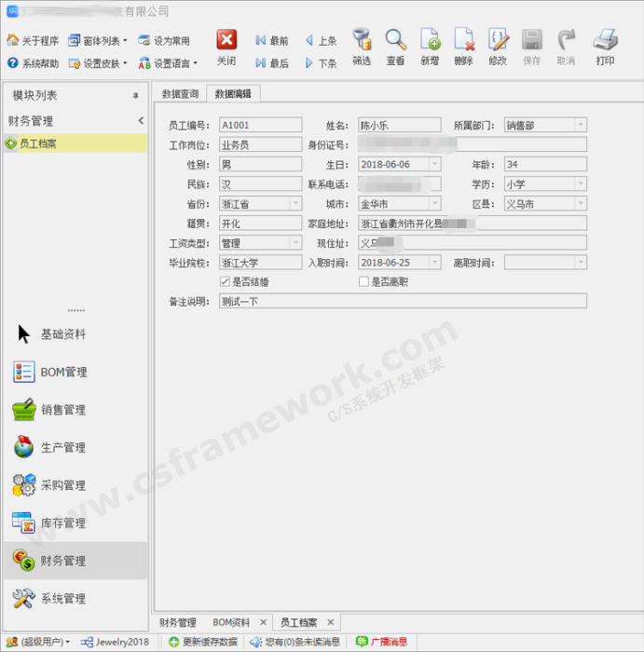Go to the next record (下条)
Viewport: 644px width, 652px height.
pos(322,63)
